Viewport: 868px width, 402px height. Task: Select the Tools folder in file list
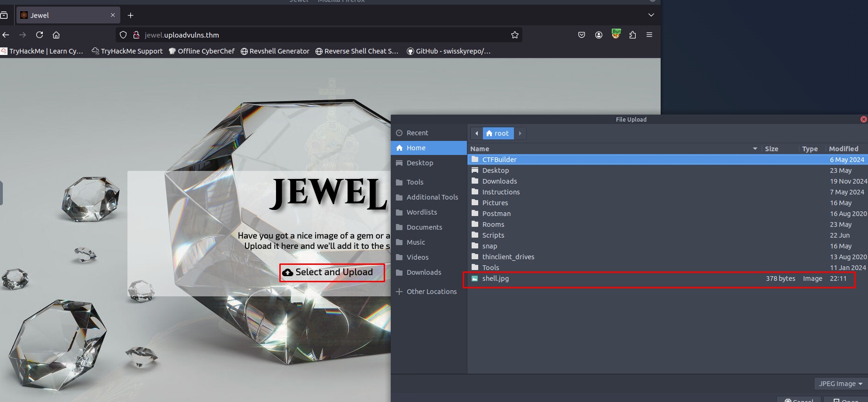tap(668, 268)
